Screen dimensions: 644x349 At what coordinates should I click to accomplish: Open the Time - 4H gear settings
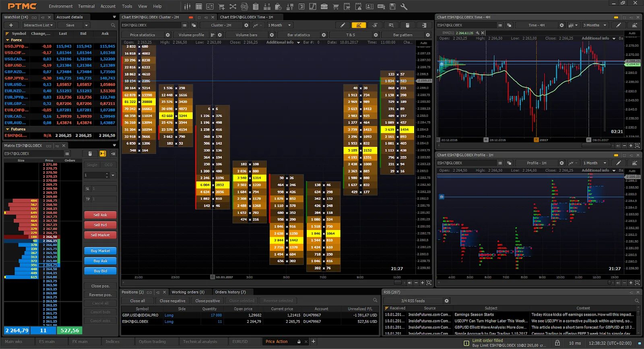pos(562,25)
